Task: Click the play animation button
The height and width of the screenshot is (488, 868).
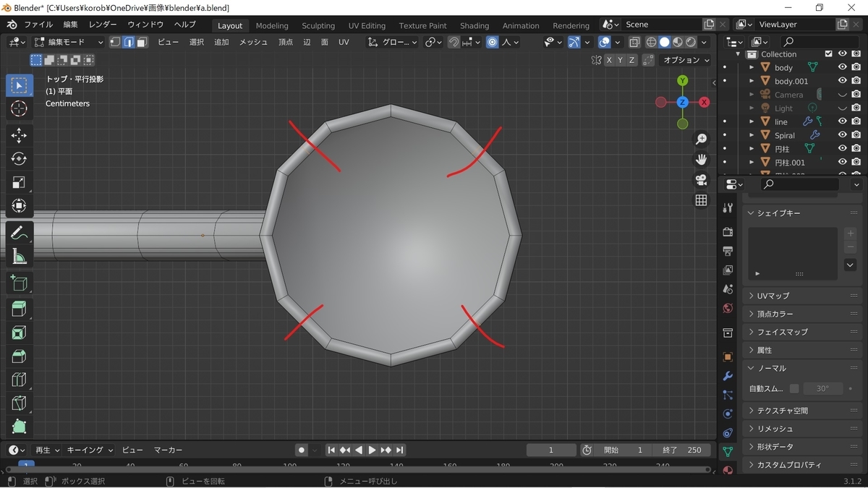Action: click(373, 450)
